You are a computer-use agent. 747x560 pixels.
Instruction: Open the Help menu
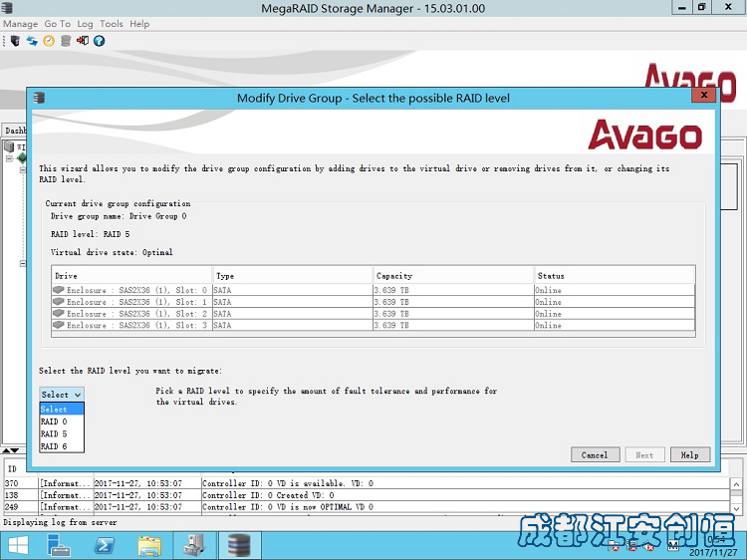(139, 24)
